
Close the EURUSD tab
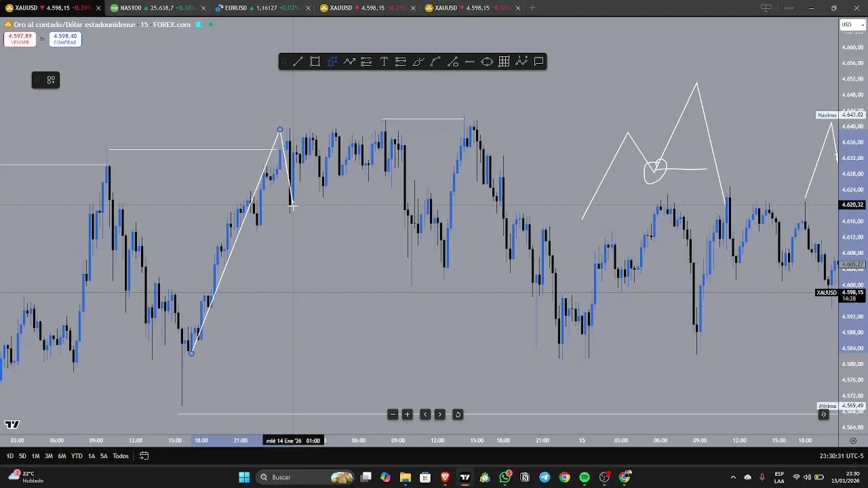coord(308,8)
